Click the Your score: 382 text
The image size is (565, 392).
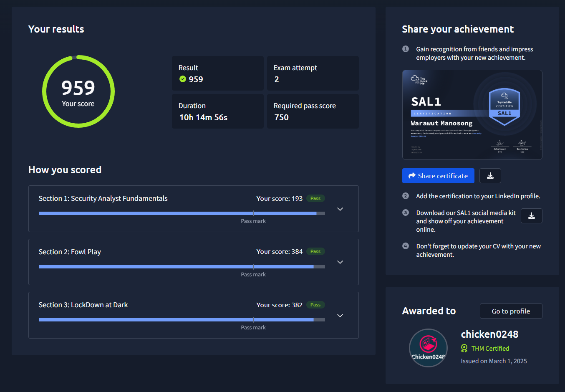tap(279, 305)
